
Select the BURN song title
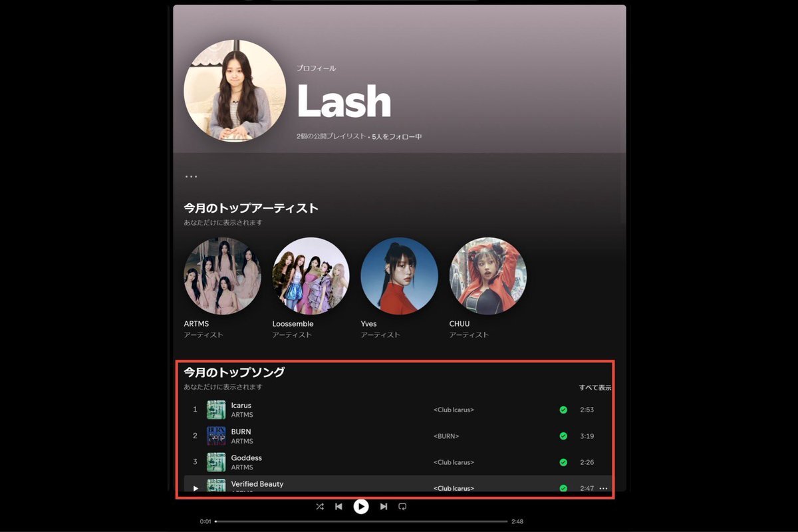[x=241, y=432]
